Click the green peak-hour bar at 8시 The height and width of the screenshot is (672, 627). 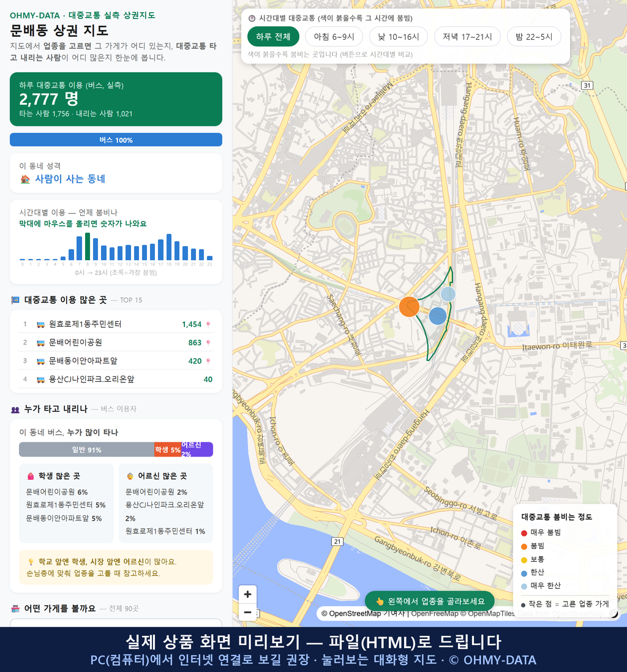tap(88, 247)
